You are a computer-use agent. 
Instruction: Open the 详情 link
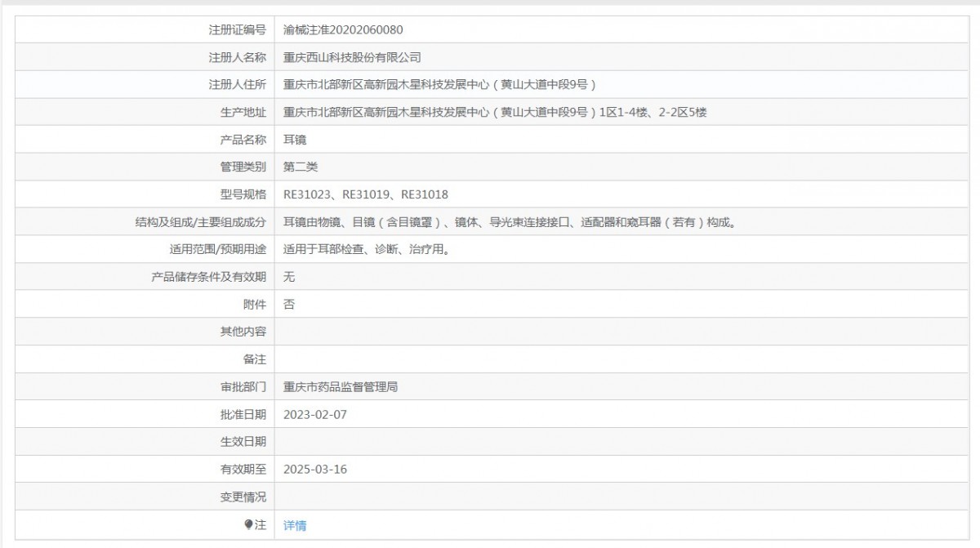tap(295, 525)
